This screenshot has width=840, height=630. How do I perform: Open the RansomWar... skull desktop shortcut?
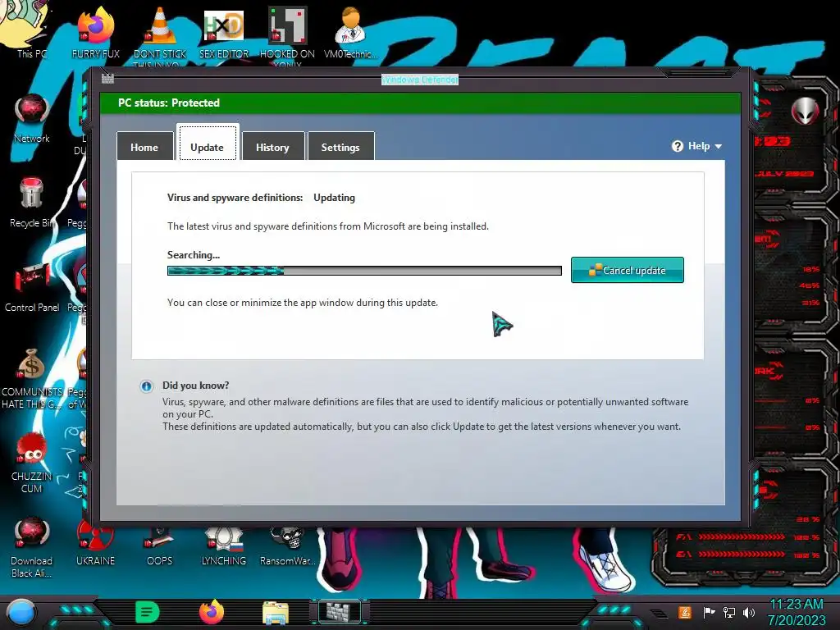tap(288, 546)
